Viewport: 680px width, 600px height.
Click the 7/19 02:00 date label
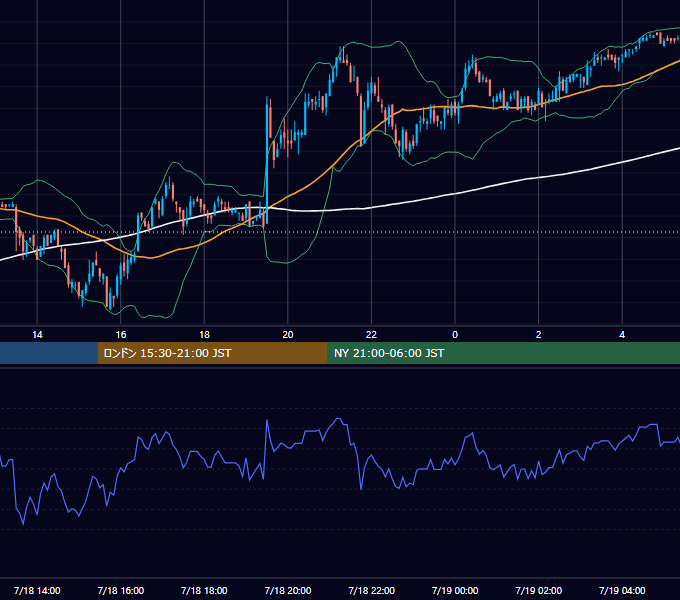tap(539, 590)
